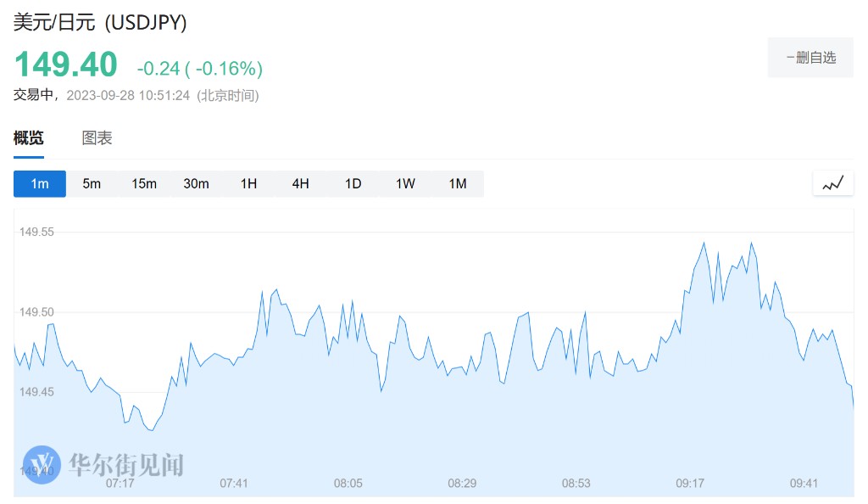The image size is (868, 504).
Task: Click the 149.55 price axis label
Action: point(36,232)
